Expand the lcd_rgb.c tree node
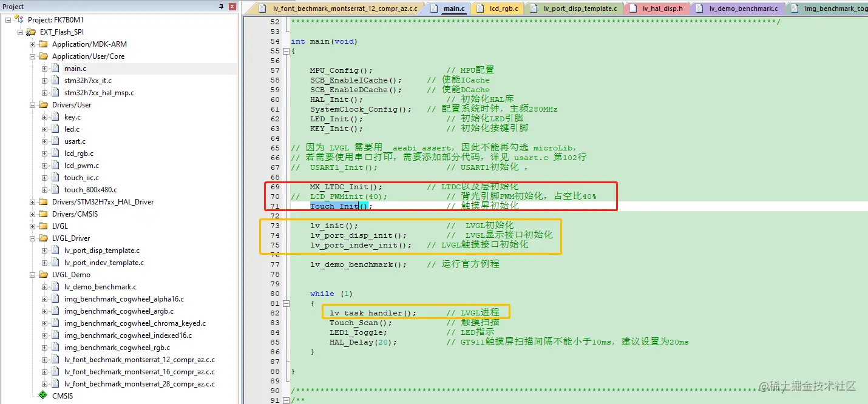This screenshot has width=868, height=404. [44, 153]
